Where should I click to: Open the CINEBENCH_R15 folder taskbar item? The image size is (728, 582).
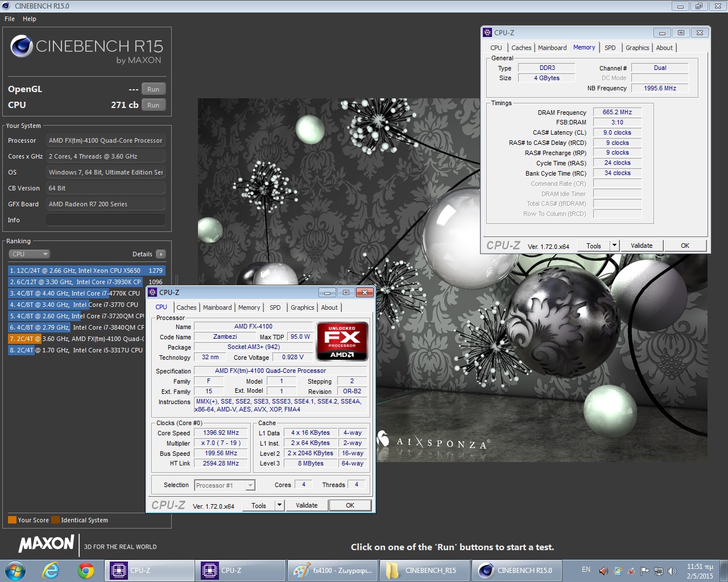(424, 570)
